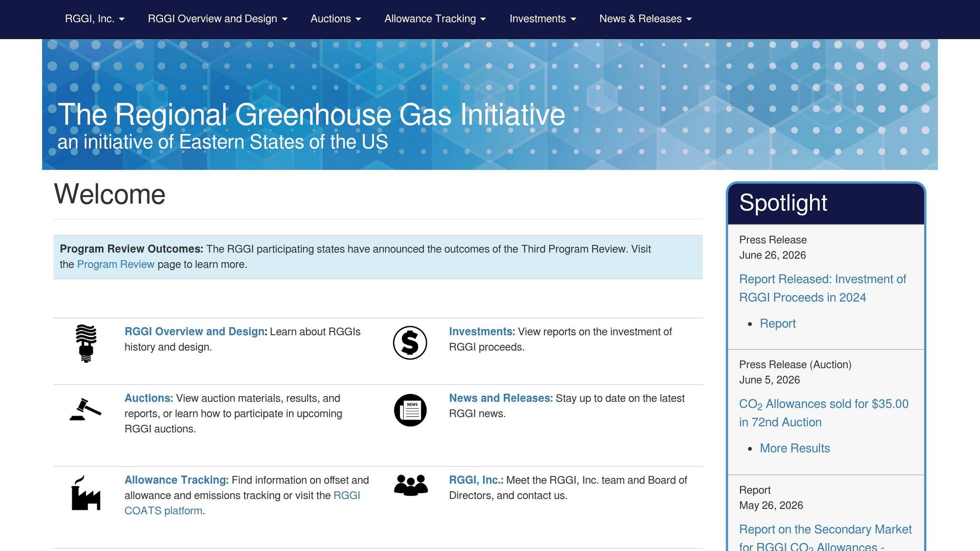Open the Allowance Tracking navbar dropdown

(435, 19)
